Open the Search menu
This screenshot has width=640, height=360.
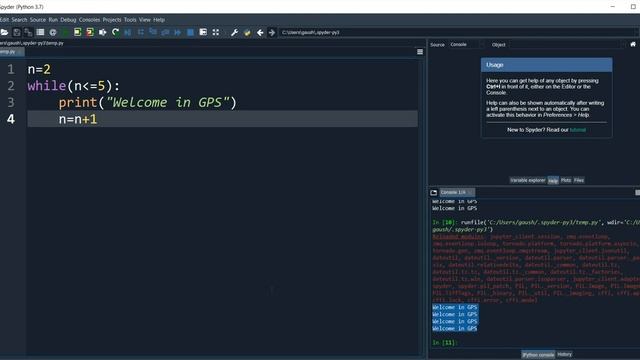tap(19, 20)
